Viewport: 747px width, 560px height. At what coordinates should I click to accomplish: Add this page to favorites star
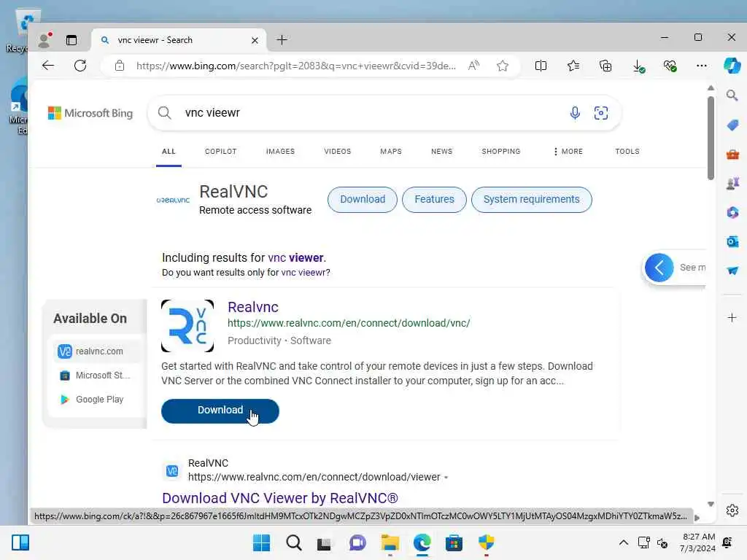coord(503,66)
